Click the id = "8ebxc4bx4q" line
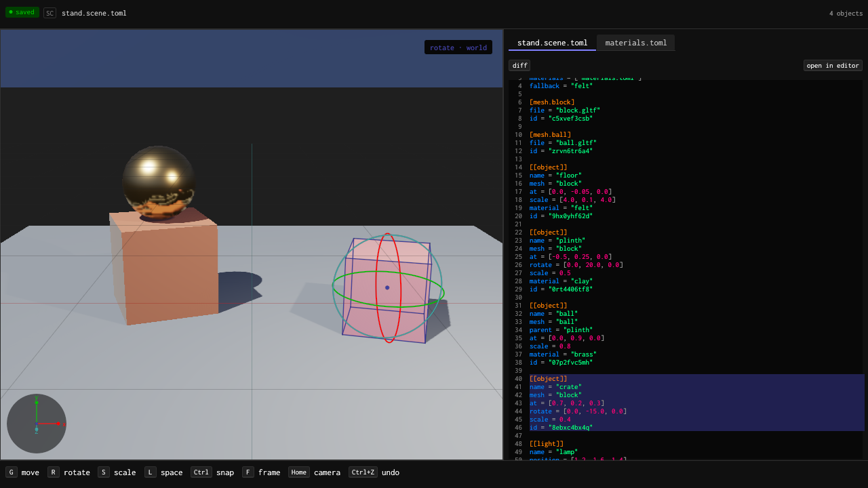The image size is (868, 488). point(561,428)
